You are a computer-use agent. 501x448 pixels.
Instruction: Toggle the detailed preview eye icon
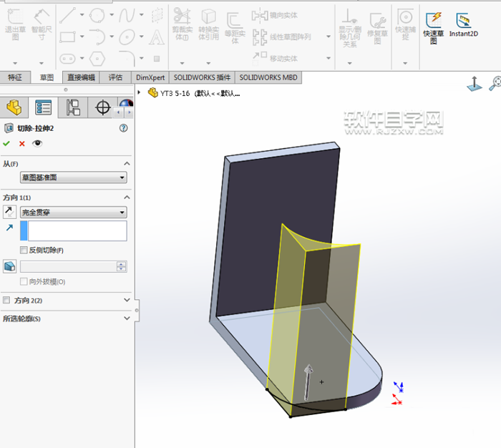(37, 144)
